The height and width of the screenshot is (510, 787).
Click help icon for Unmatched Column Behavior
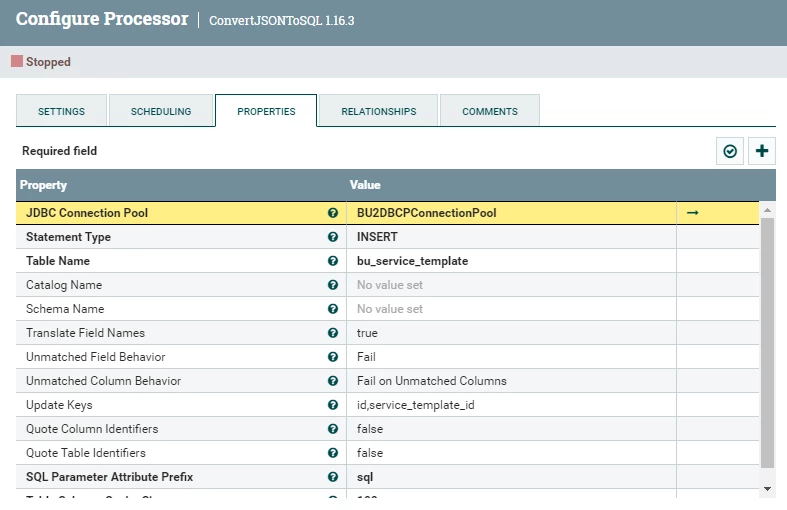coord(333,381)
